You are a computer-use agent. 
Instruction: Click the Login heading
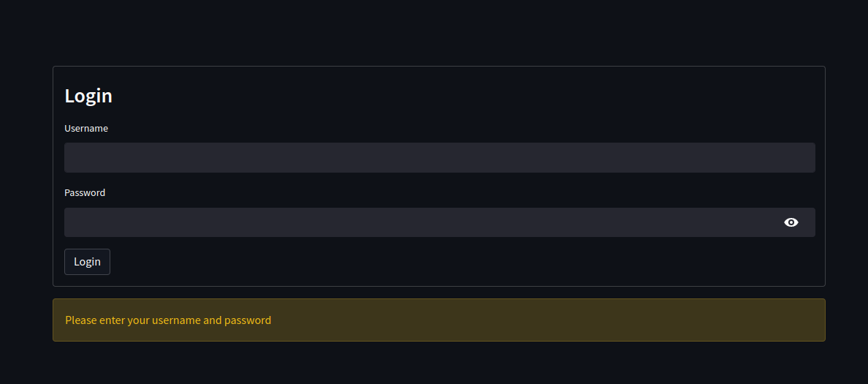(x=88, y=96)
